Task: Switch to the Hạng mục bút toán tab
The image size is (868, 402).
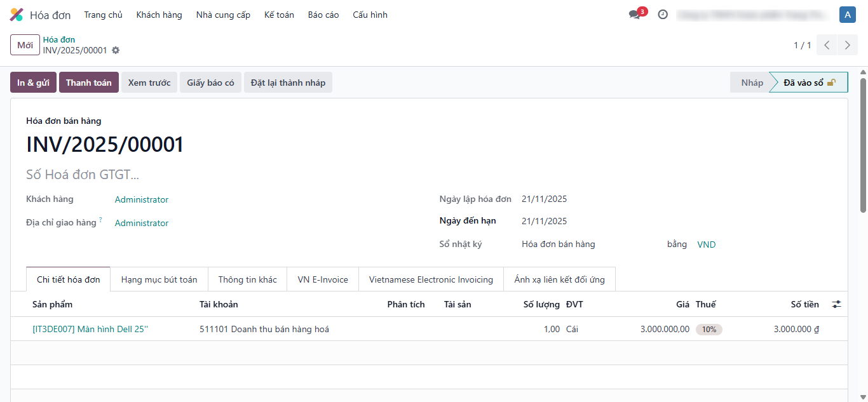Action: coord(159,279)
